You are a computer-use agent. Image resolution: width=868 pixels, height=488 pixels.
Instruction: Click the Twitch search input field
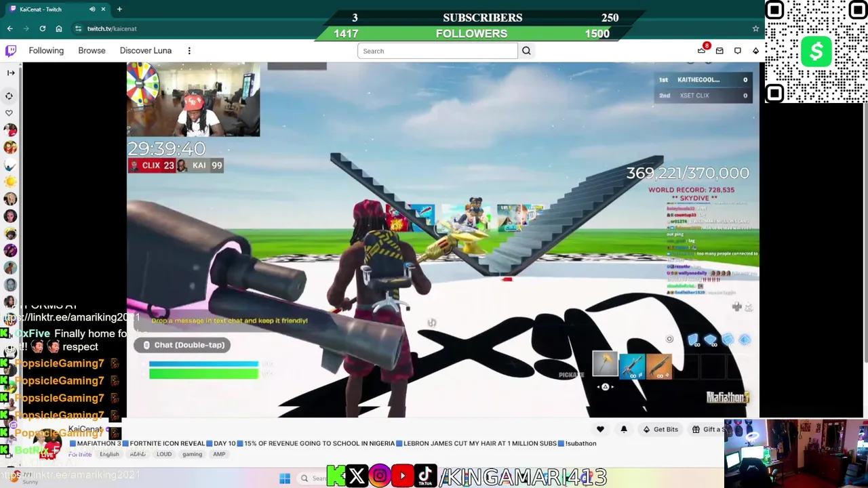[x=437, y=51]
